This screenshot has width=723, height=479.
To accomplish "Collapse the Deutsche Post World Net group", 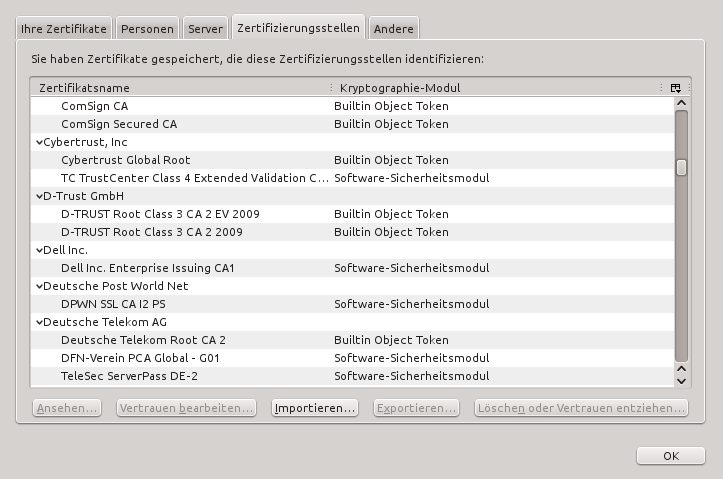I will 39,286.
